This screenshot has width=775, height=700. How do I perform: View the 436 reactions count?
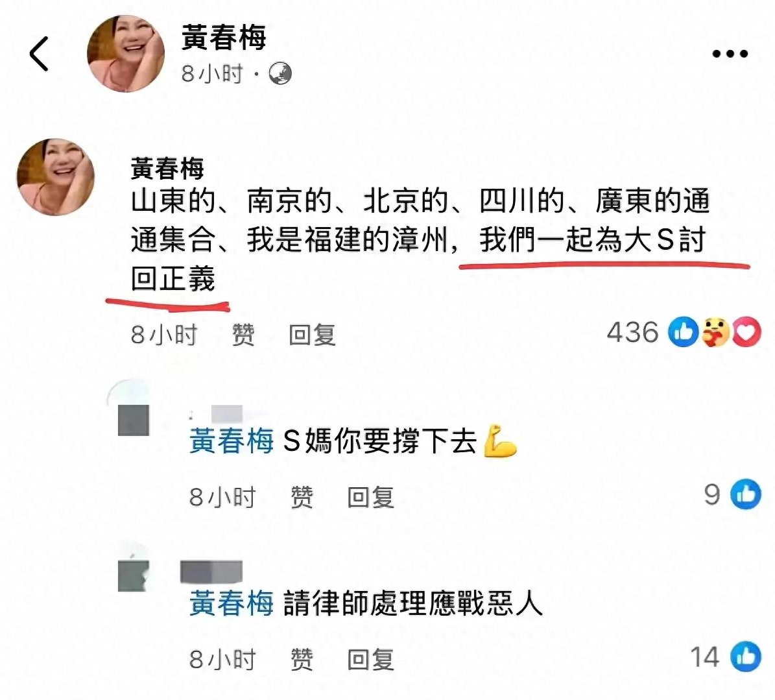coord(633,332)
